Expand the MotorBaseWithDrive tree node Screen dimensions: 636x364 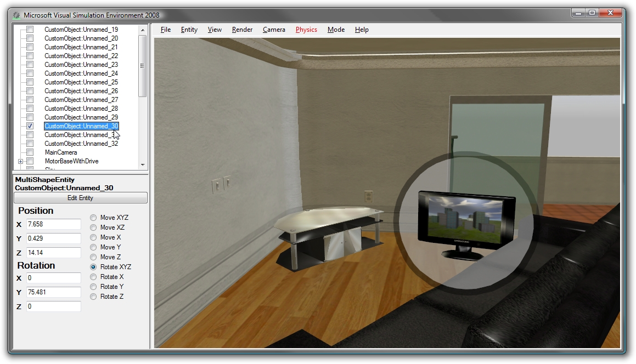[20, 161]
